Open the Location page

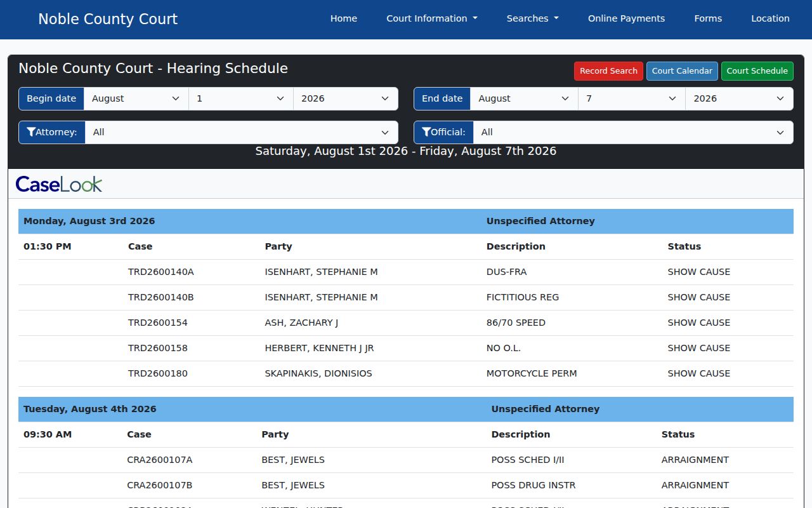click(x=770, y=18)
